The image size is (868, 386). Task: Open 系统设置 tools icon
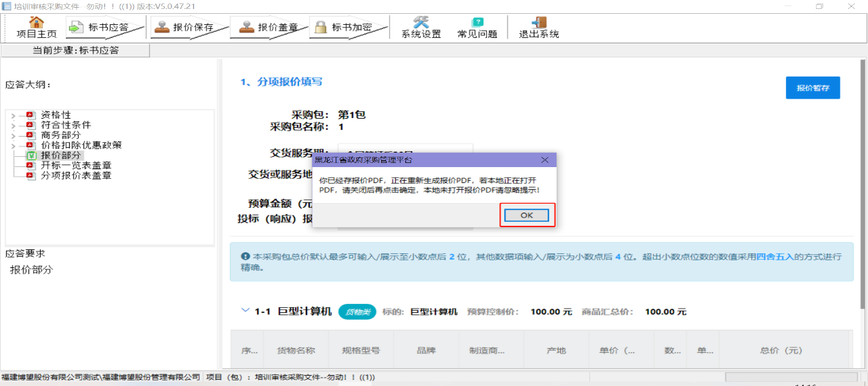pyautogui.click(x=421, y=22)
